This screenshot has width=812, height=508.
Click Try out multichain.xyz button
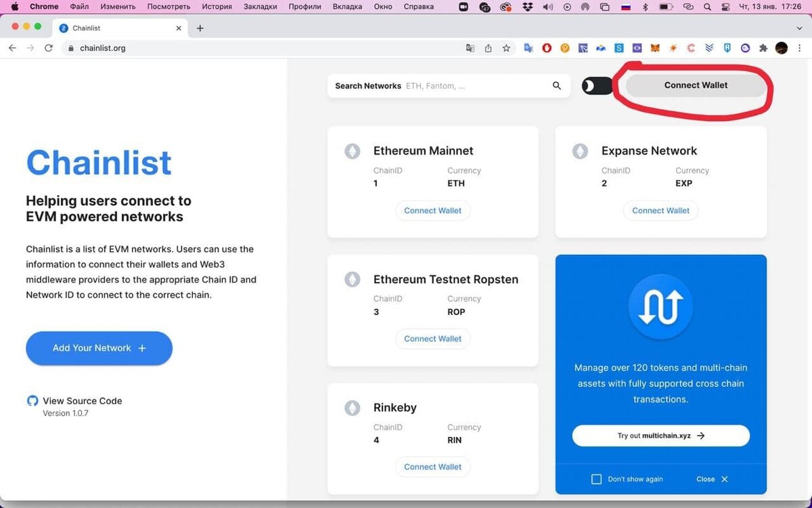pyautogui.click(x=661, y=436)
